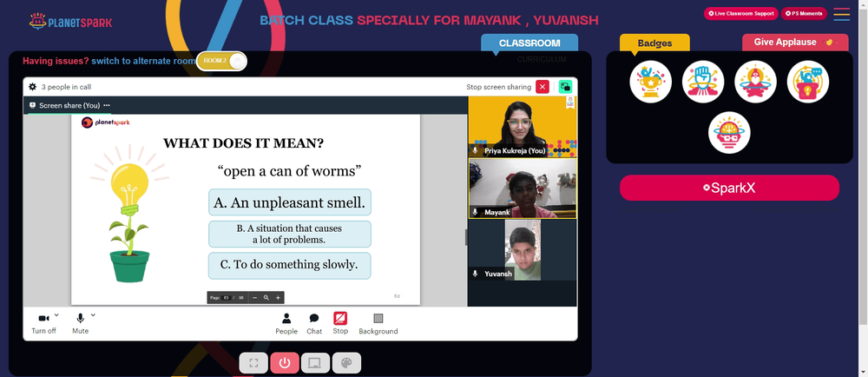Click the side panel collapse handle
The height and width of the screenshot is (377, 868).
pos(466,237)
